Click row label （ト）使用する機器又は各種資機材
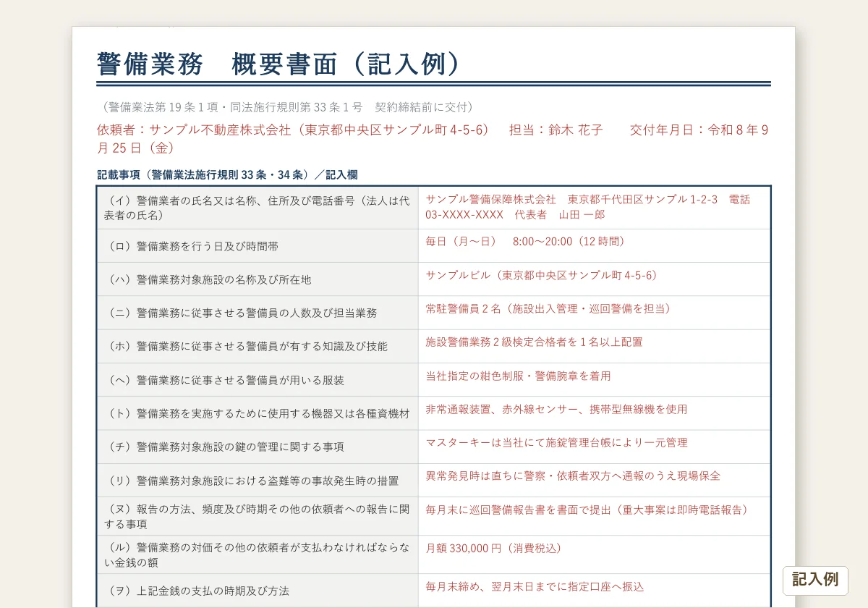Screen dimensions: 868x608 click(x=258, y=413)
